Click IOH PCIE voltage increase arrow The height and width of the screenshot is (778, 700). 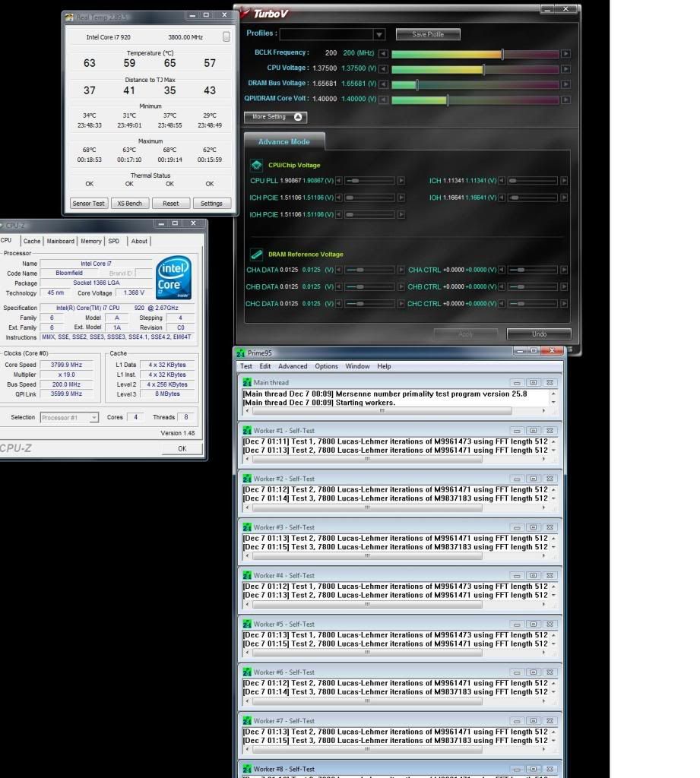(401, 214)
